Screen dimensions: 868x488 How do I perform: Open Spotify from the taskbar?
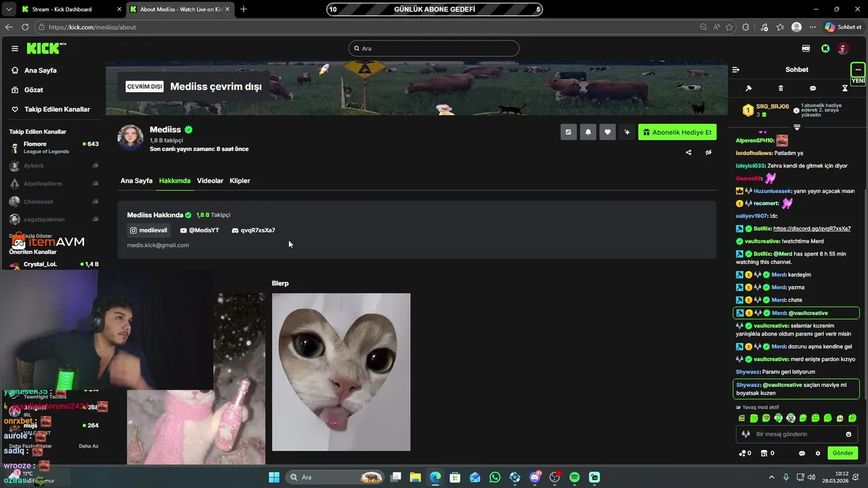coord(574,477)
